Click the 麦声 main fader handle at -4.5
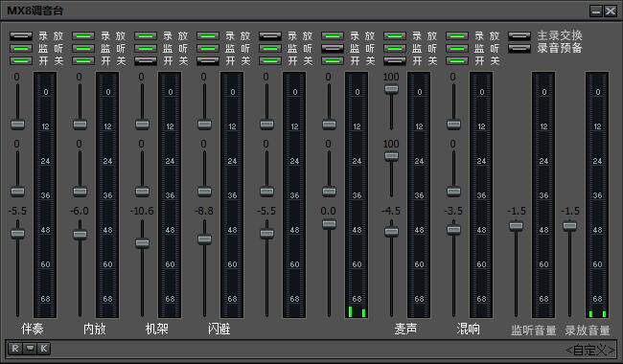Screen dimensions: 623x364 tap(391, 232)
